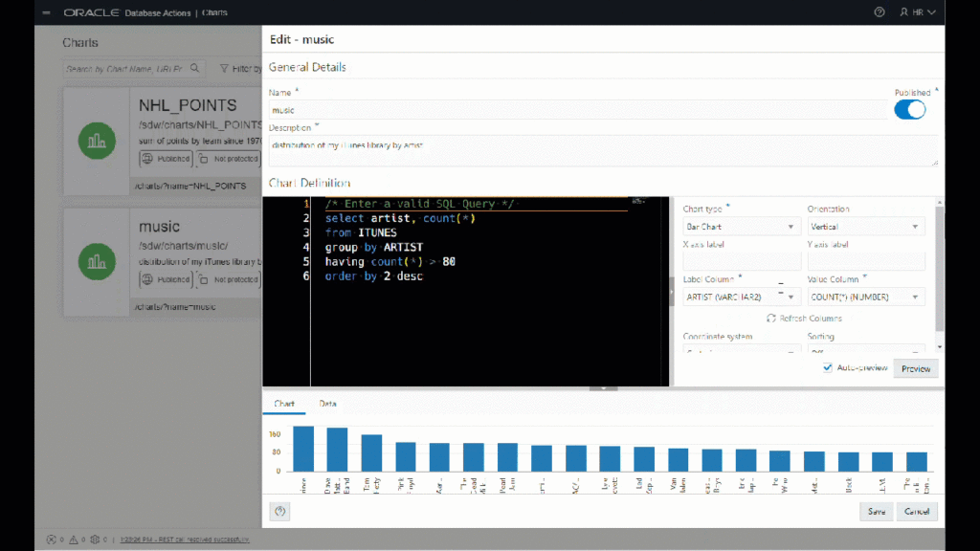
Task: Switch to the Data tab
Action: [x=327, y=405]
